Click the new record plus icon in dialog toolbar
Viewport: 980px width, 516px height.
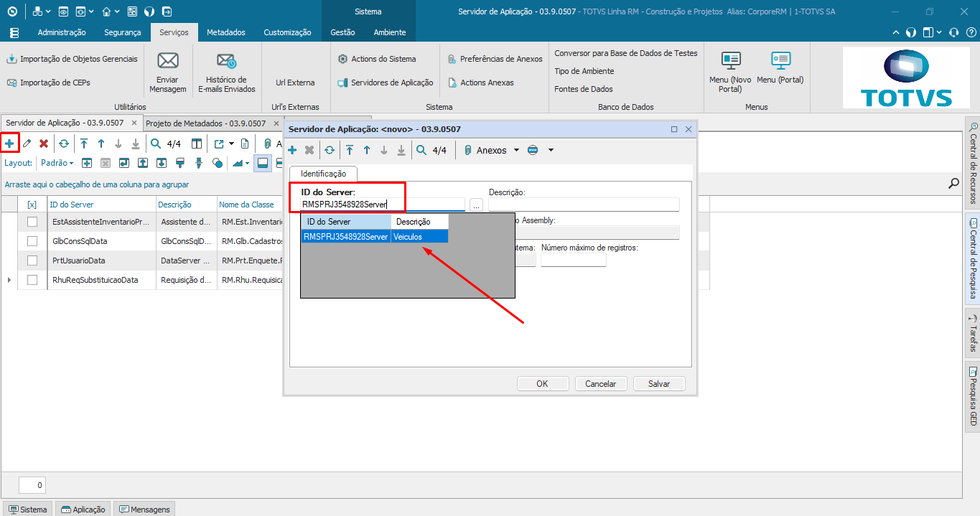(x=292, y=150)
